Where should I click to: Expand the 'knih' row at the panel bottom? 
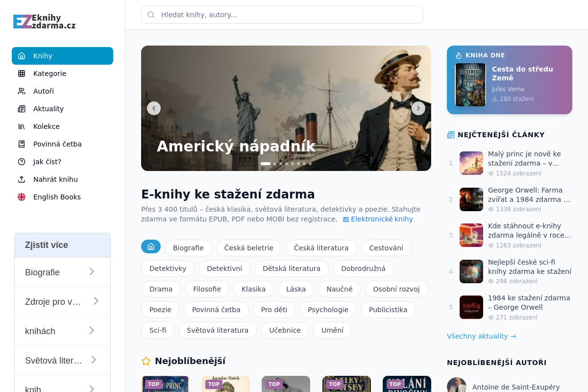coord(62,384)
